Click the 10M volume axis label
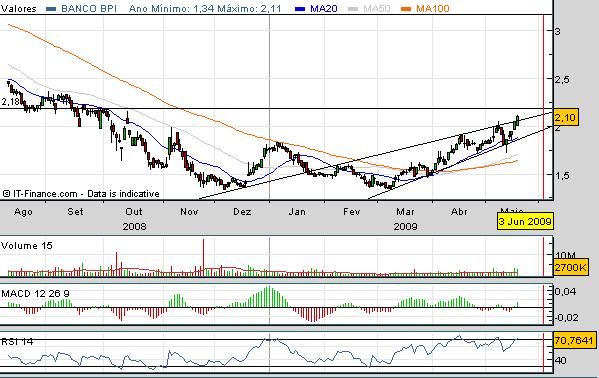The width and height of the screenshot is (599, 378). (x=566, y=255)
